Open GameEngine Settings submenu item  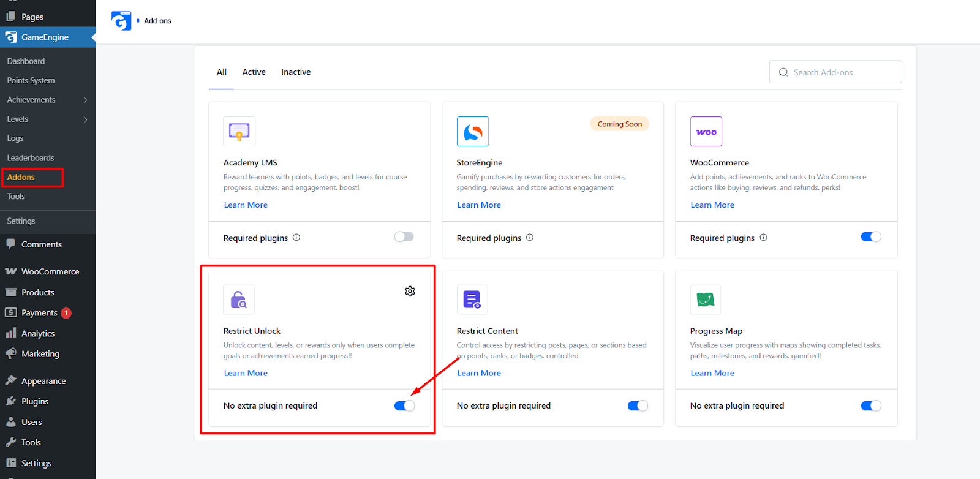[x=21, y=221]
